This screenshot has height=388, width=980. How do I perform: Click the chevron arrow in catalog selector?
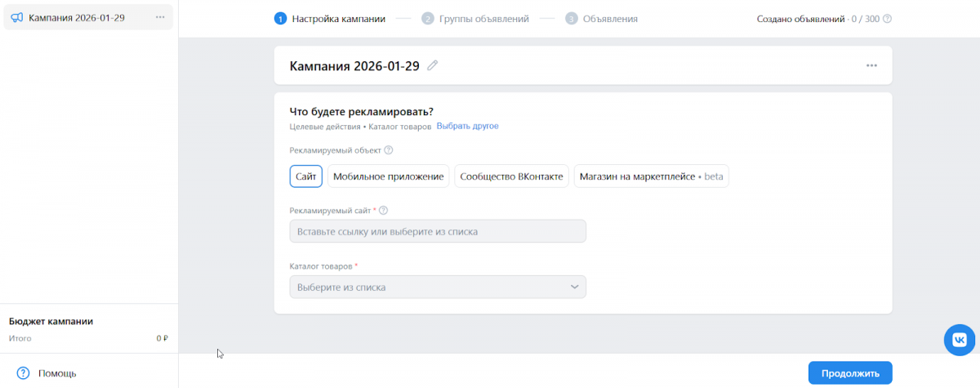click(574, 288)
